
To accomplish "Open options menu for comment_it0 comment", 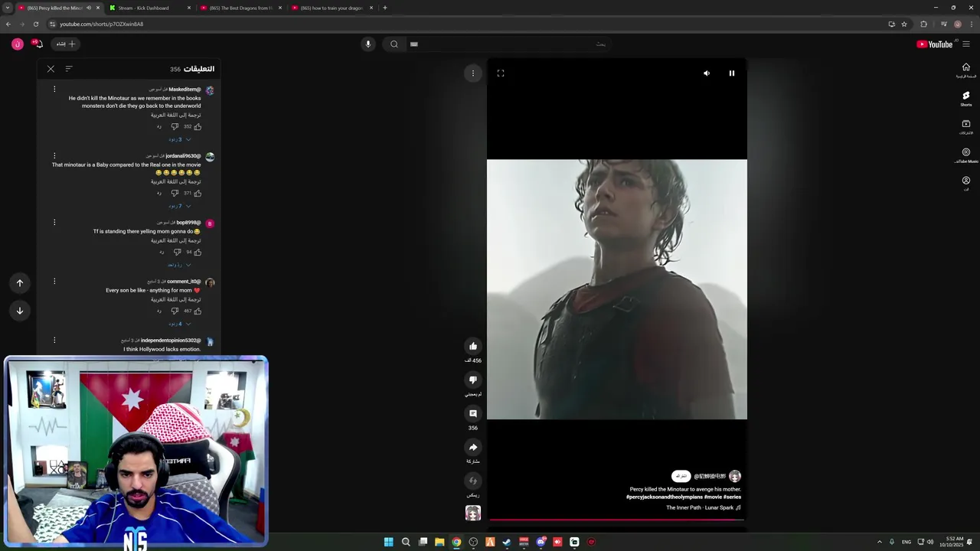I will click(54, 282).
